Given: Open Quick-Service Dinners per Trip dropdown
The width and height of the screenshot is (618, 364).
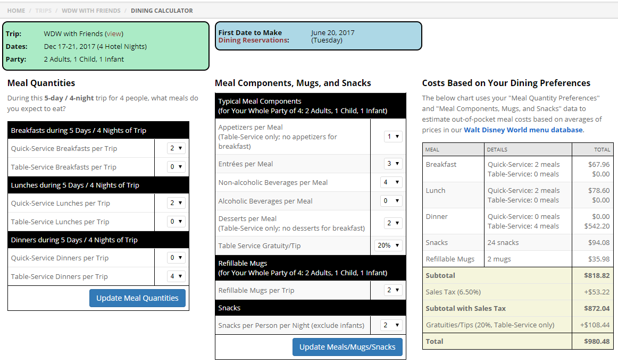Looking at the screenshot, I should click(x=176, y=258).
